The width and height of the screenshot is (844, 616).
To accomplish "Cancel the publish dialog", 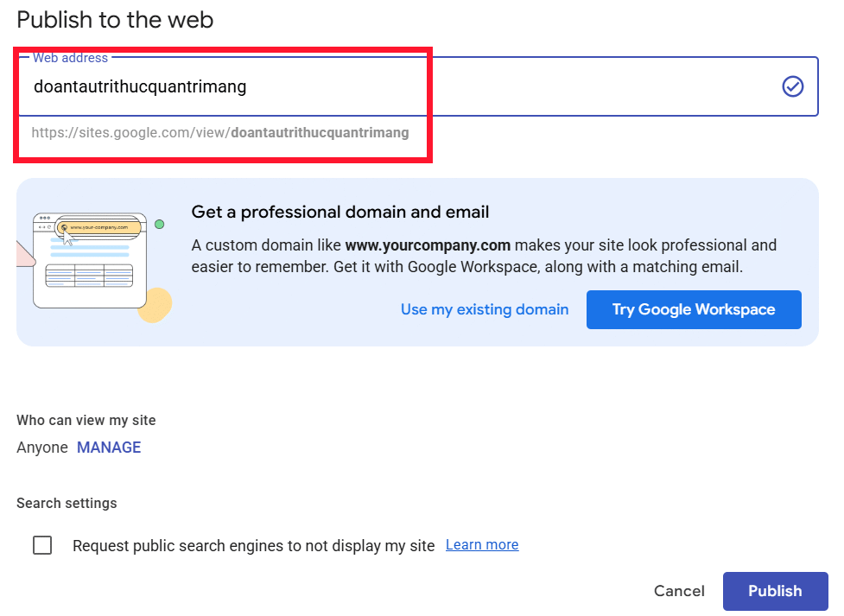I will pyautogui.click(x=679, y=591).
